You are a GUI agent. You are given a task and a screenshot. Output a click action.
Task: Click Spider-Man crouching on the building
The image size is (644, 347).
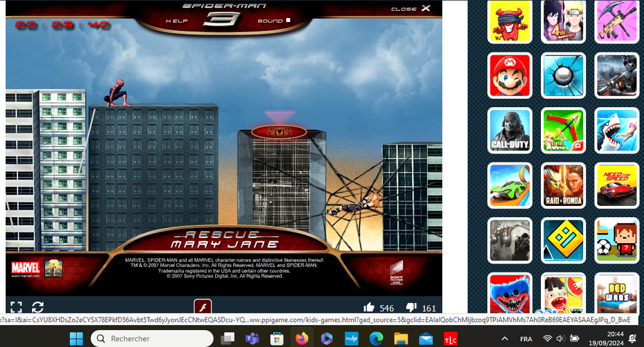(118, 93)
